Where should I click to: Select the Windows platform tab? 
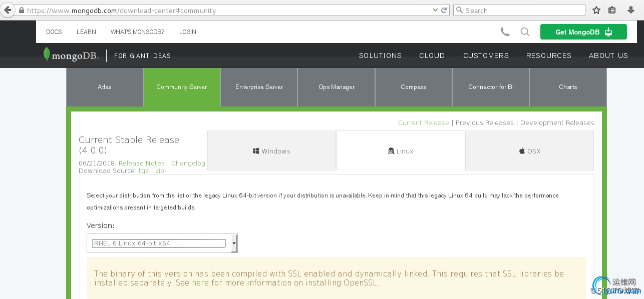272,151
